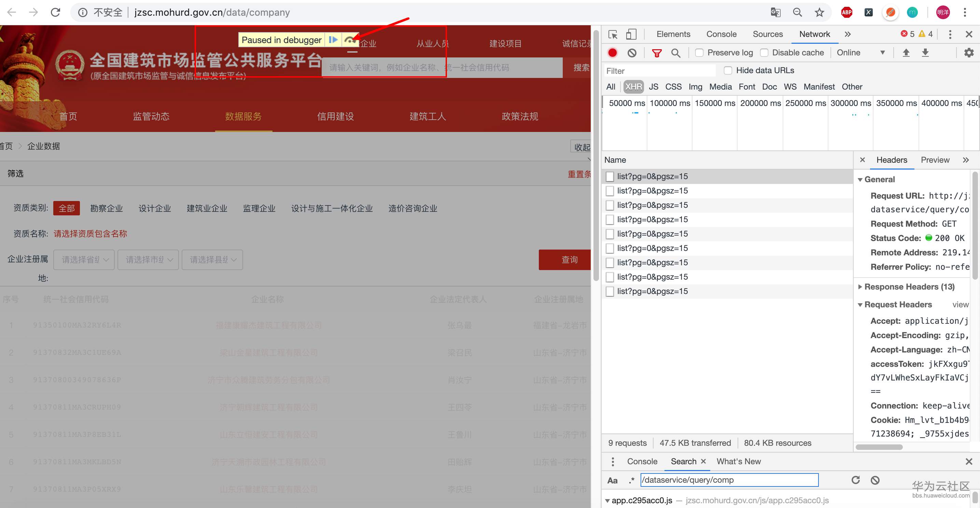Click the Import HAR file upload icon

906,53
